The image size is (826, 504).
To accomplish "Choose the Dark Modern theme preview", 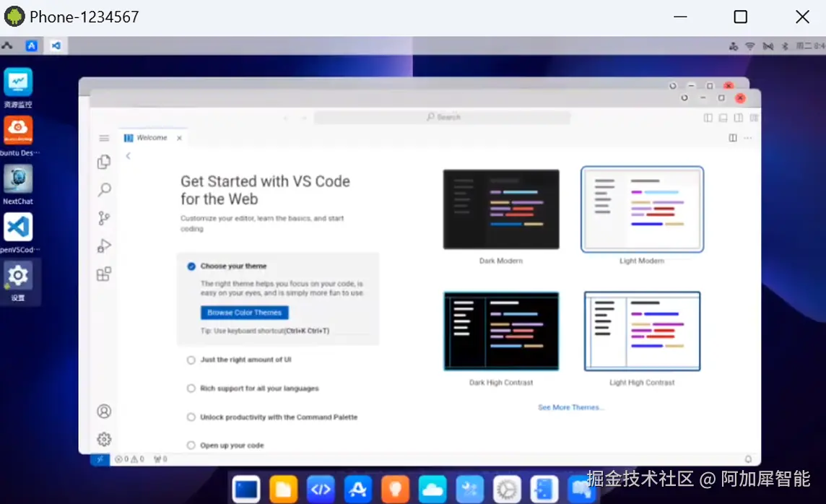I will [501, 209].
